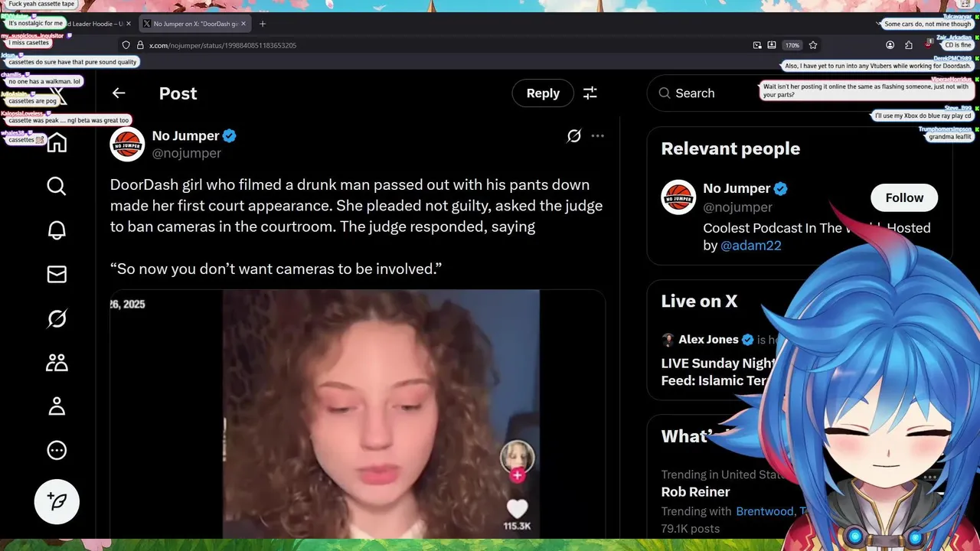Screen dimensions: 980x551
Task: Click the Relevant people heading
Action: [730, 148]
